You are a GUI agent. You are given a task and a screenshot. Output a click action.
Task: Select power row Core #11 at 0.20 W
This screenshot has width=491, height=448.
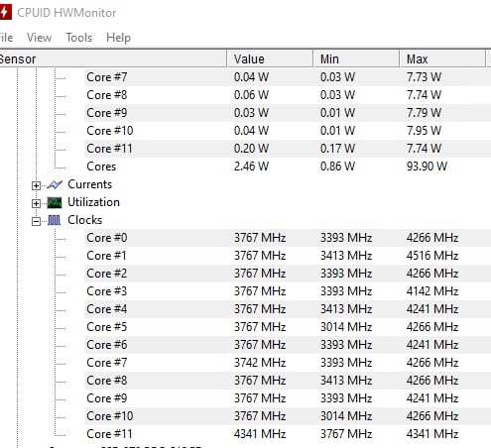[x=288, y=149]
